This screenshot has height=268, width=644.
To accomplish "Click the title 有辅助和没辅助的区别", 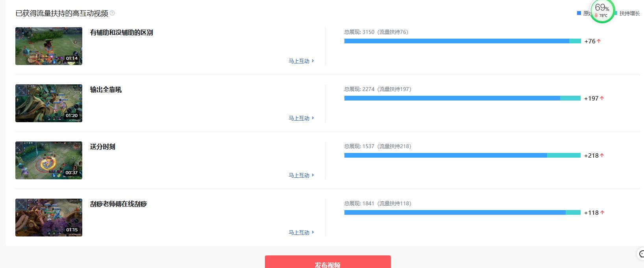I will [x=121, y=32].
